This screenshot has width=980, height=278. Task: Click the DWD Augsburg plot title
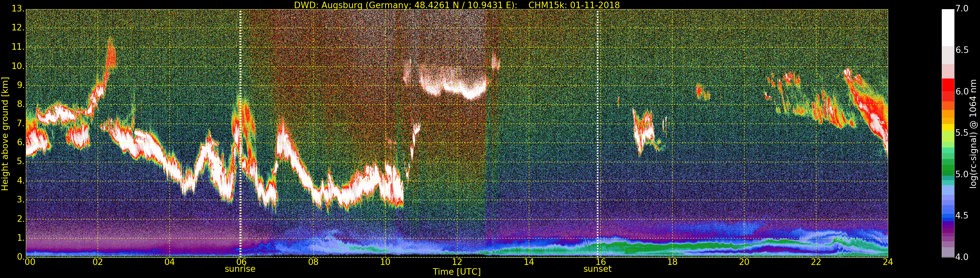457,5
